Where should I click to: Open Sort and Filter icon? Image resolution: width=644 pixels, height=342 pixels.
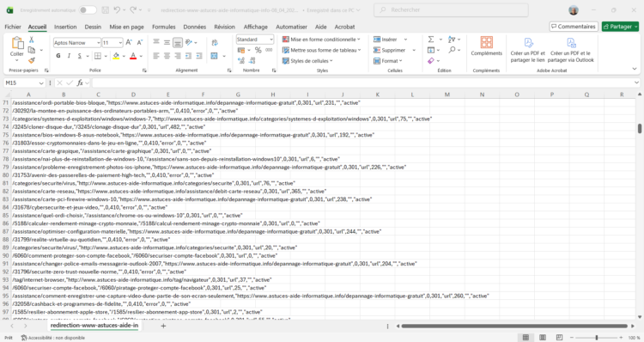pyautogui.click(x=452, y=40)
